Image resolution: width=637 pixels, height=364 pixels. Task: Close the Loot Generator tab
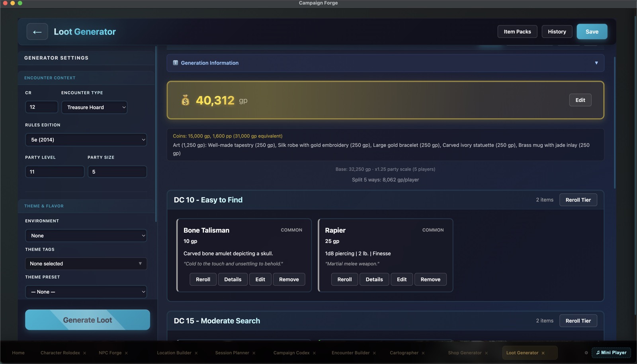pyautogui.click(x=543, y=353)
